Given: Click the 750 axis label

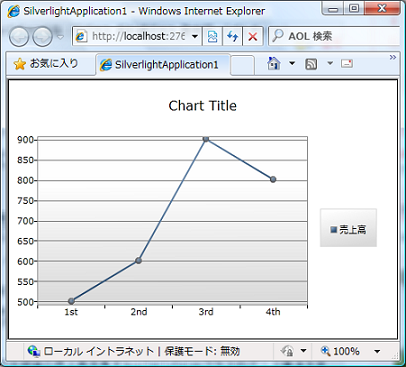Looking at the screenshot, I should [25, 201].
